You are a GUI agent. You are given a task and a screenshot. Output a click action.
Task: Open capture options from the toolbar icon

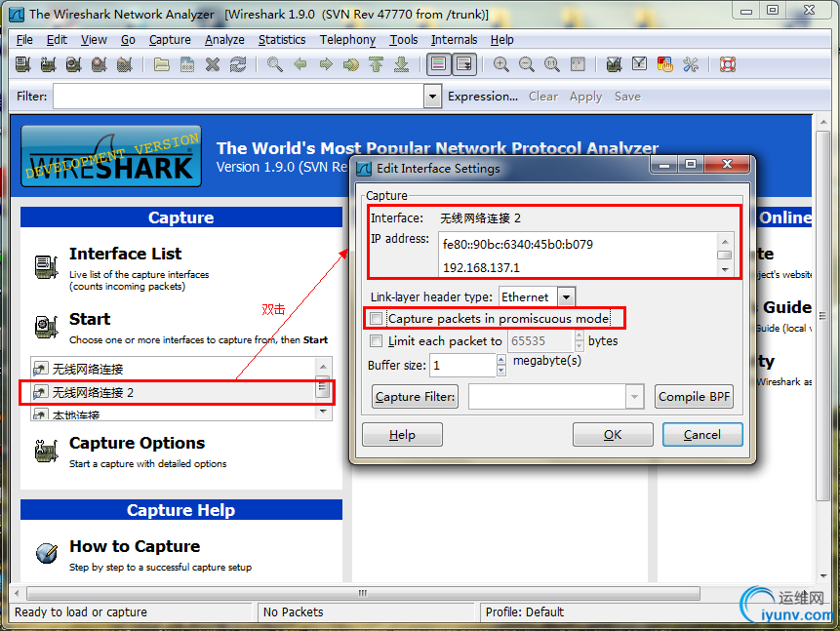coord(48,64)
